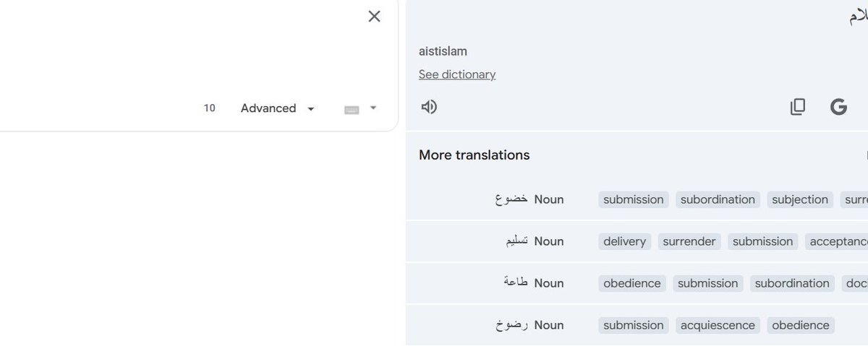868x346 pixels.
Task: Expand the input tools dropdown arrow
Action: tap(373, 108)
